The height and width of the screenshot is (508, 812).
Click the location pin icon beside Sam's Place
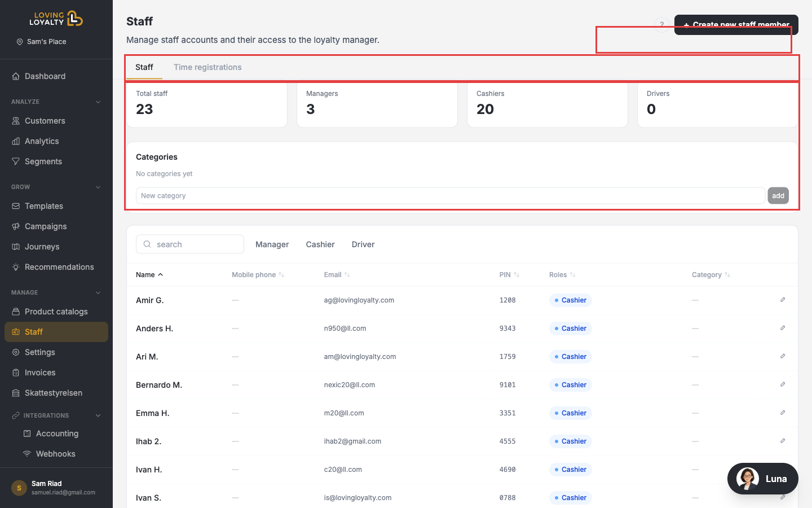click(x=20, y=42)
